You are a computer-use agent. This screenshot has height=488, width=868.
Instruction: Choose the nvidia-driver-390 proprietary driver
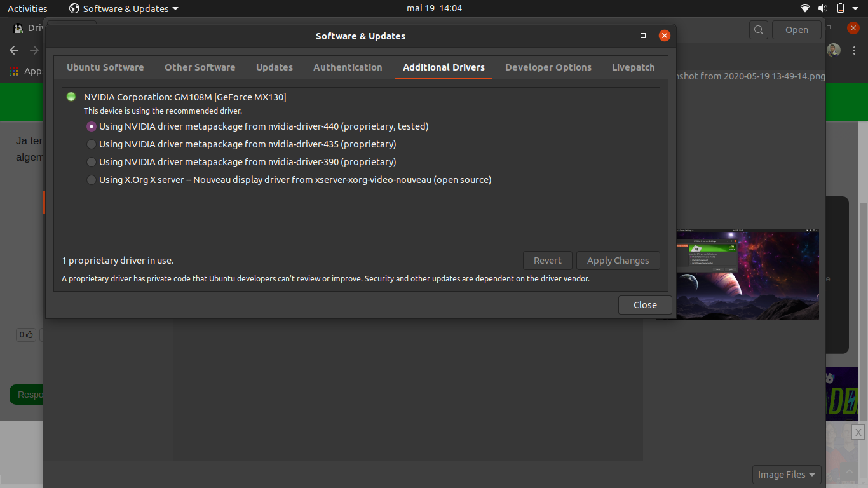coord(92,162)
